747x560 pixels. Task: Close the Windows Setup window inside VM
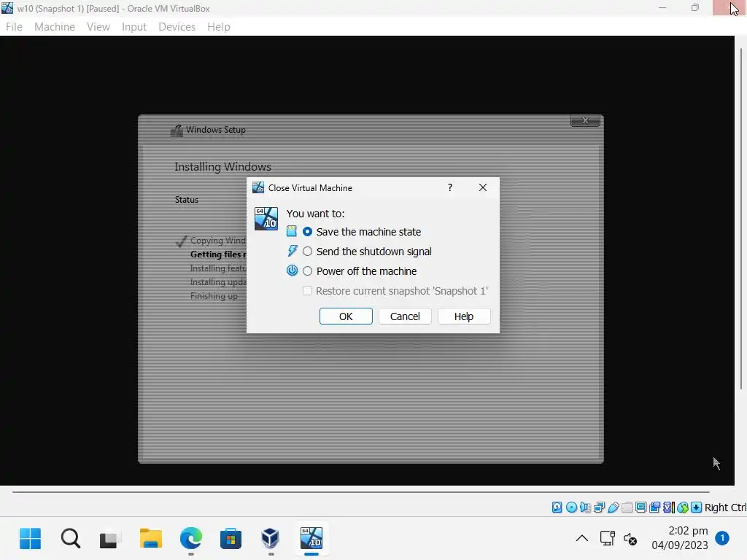point(585,120)
